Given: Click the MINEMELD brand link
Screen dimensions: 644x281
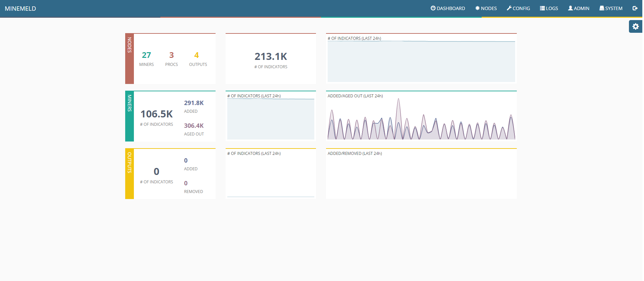Looking at the screenshot, I should 20,9.
